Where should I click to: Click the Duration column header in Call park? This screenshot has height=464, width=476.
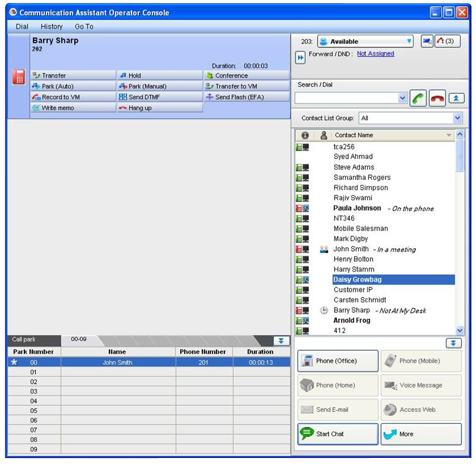coord(261,351)
